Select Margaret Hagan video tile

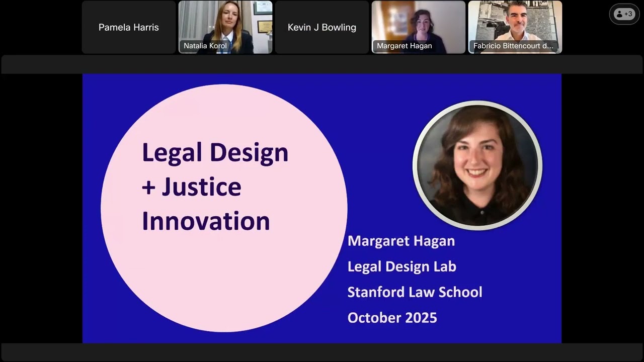(x=419, y=27)
